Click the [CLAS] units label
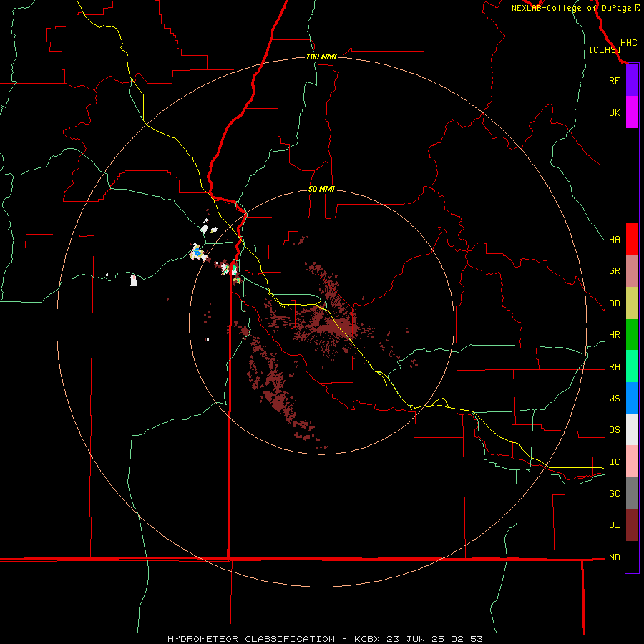 click(x=605, y=50)
